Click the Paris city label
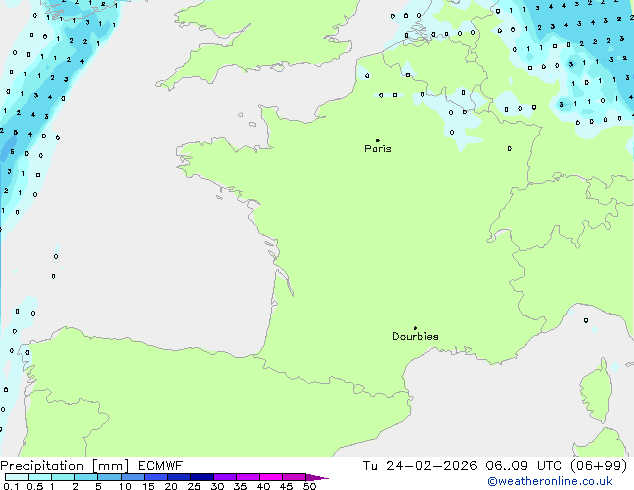The width and height of the screenshot is (634, 490). tap(378, 149)
